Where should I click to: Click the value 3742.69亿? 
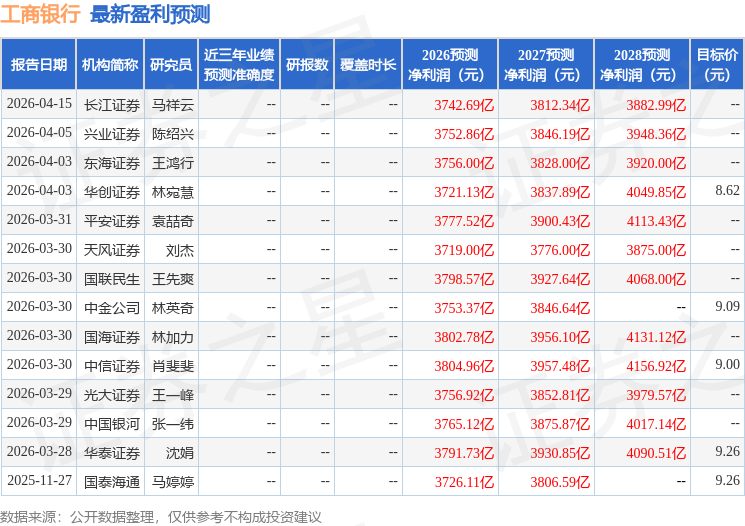point(464,105)
